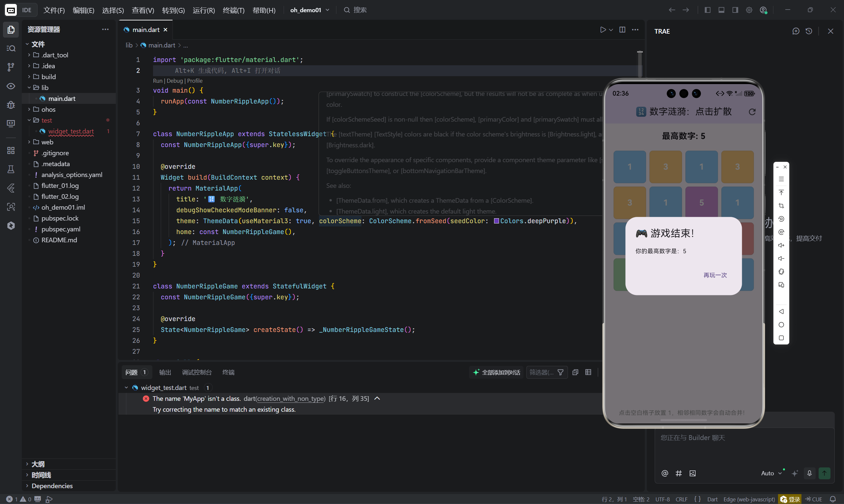This screenshot has width=844, height=504.
Task: Open the Search view in activity bar
Action: coord(11,48)
